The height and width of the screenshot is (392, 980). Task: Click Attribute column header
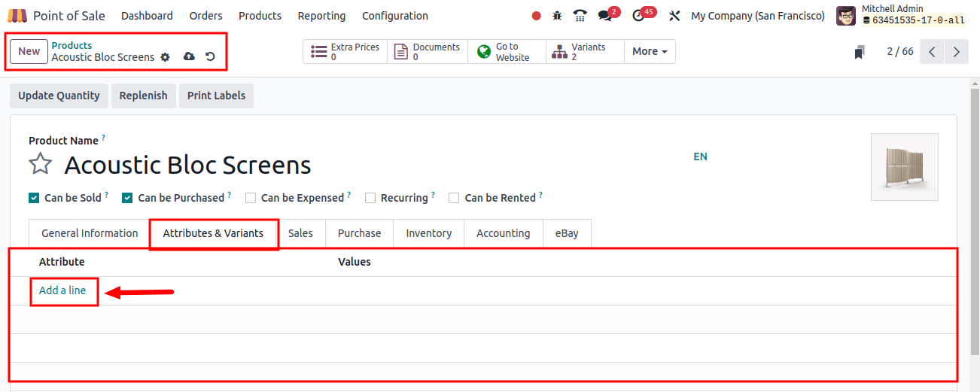[x=62, y=262]
